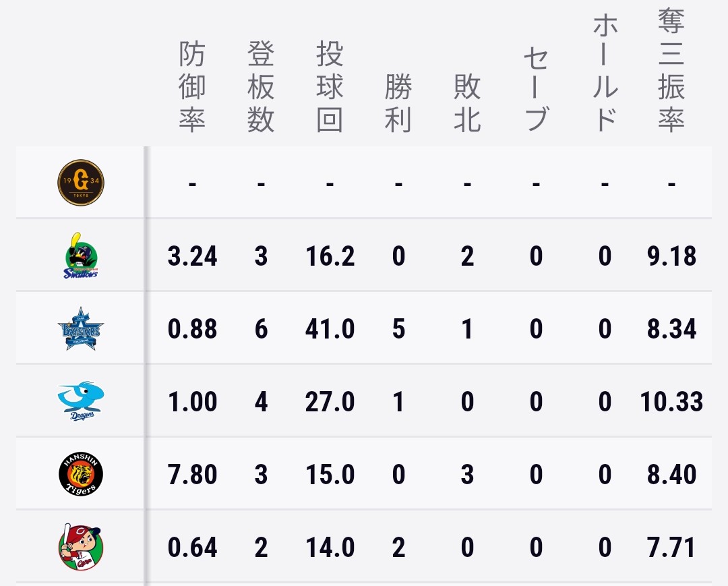Click the 投球回 column header

coord(330,87)
